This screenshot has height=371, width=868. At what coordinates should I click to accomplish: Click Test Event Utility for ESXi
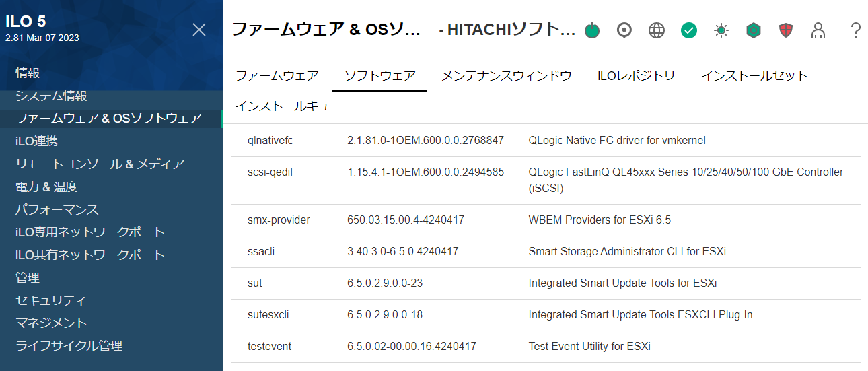[x=589, y=346]
